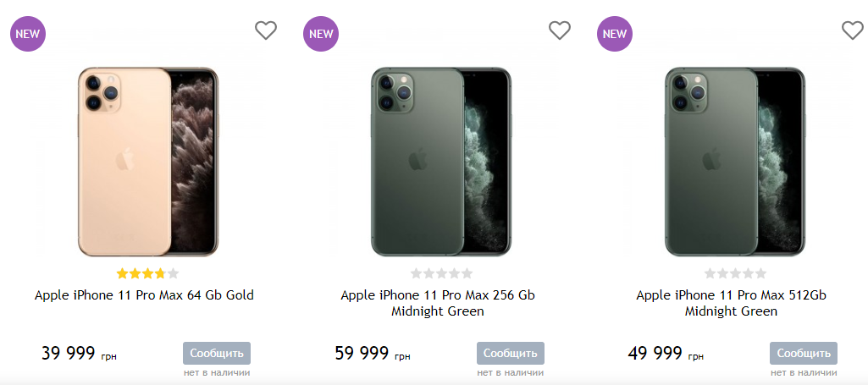Follow the iPhone 11 Pro Max 512Gb Midnight Green link

point(731,303)
